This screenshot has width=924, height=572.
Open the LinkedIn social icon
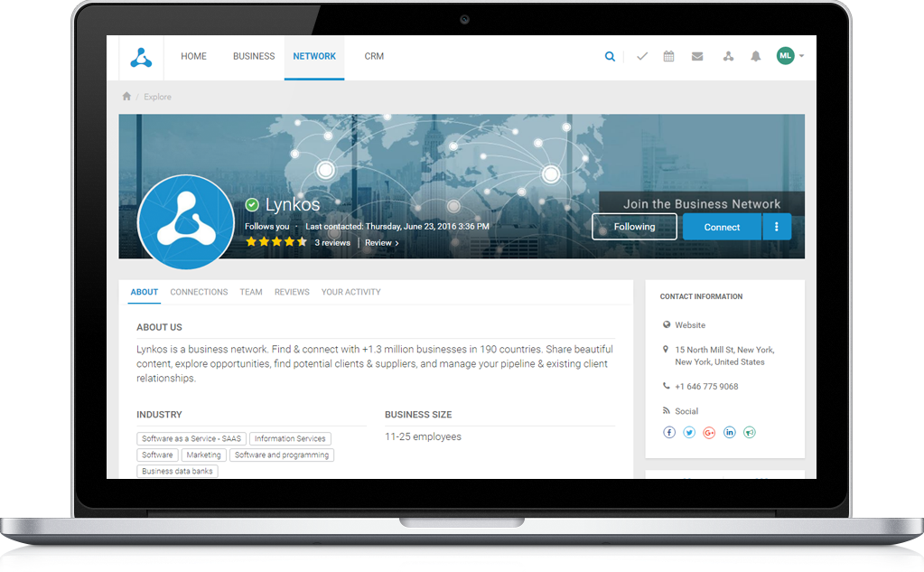tap(730, 432)
